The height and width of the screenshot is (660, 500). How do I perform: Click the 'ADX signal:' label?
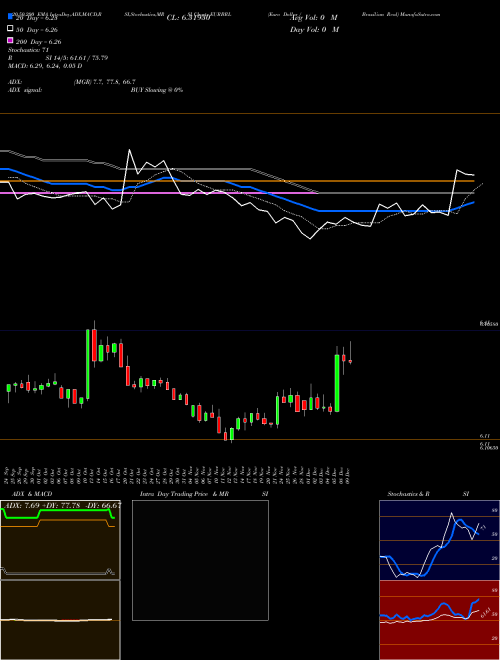pos(25,90)
